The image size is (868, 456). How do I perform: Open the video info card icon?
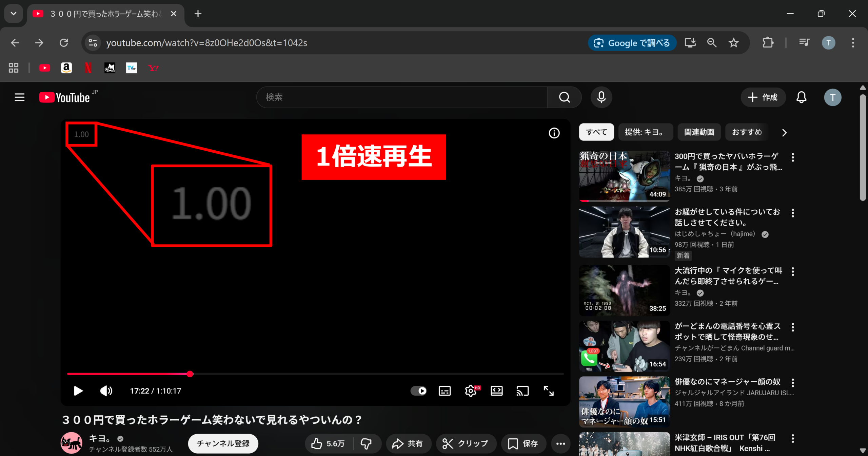pyautogui.click(x=554, y=133)
